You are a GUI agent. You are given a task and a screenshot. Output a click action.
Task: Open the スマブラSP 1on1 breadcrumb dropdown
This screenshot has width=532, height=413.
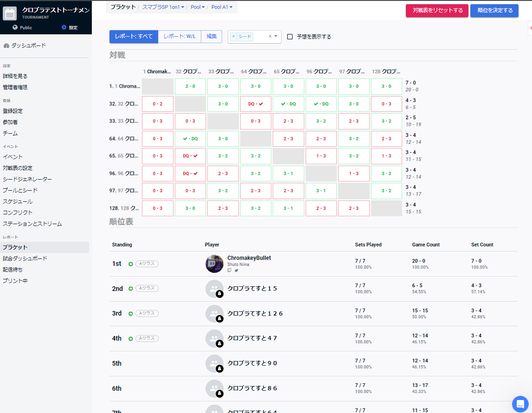point(163,7)
